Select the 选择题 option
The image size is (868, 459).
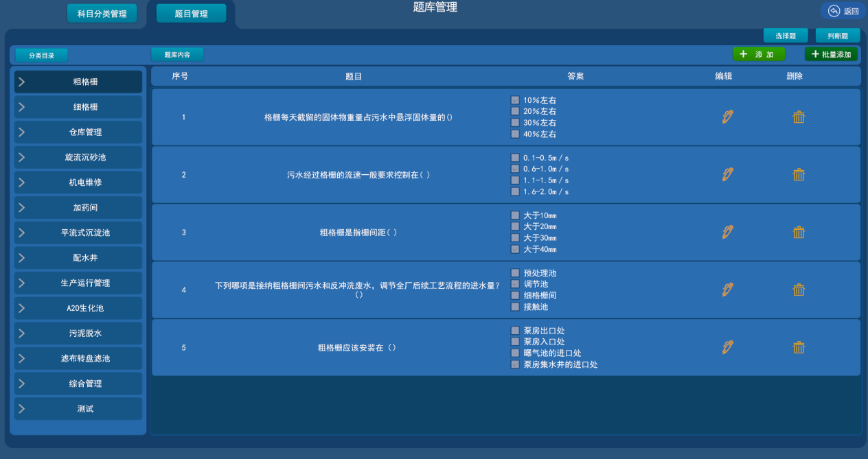[x=785, y=35]
